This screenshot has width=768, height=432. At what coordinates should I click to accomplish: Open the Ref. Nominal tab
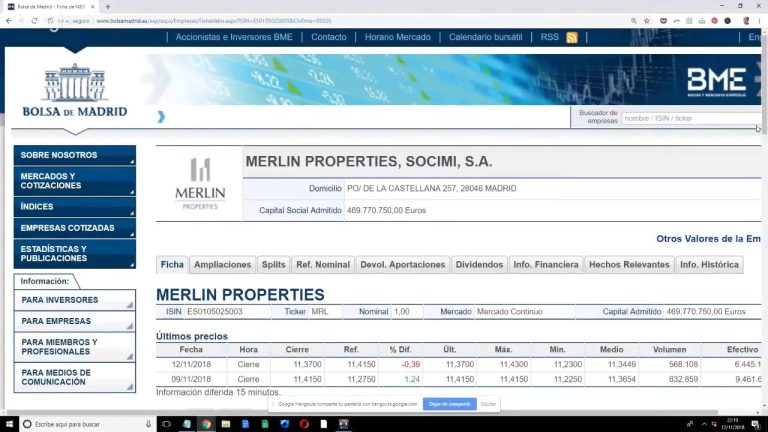coord(323,264)
